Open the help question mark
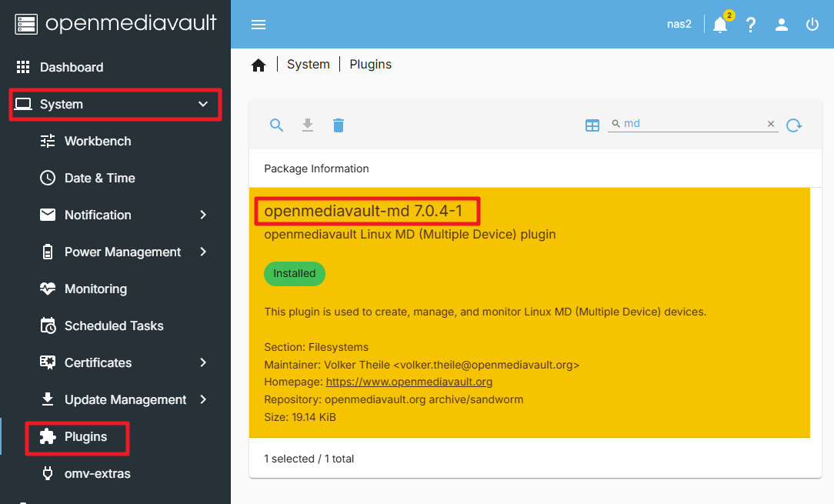 pyautogui.click(x=750, y=25)
